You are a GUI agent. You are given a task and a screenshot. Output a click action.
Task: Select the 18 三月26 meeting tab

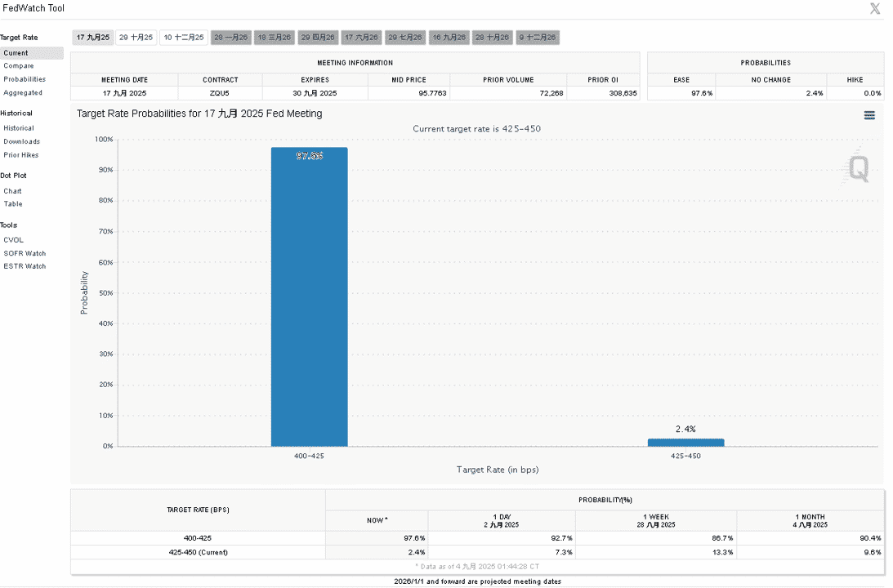[274, 38]
